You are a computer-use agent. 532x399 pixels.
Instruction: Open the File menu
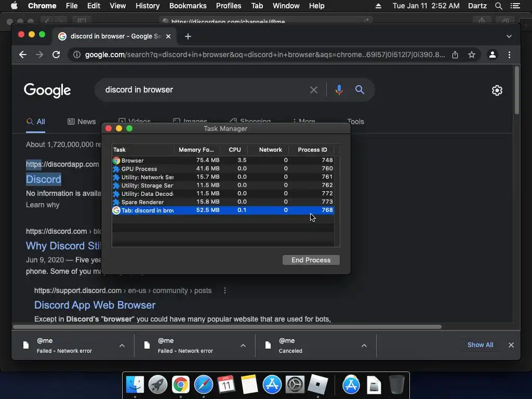point(72,6)
